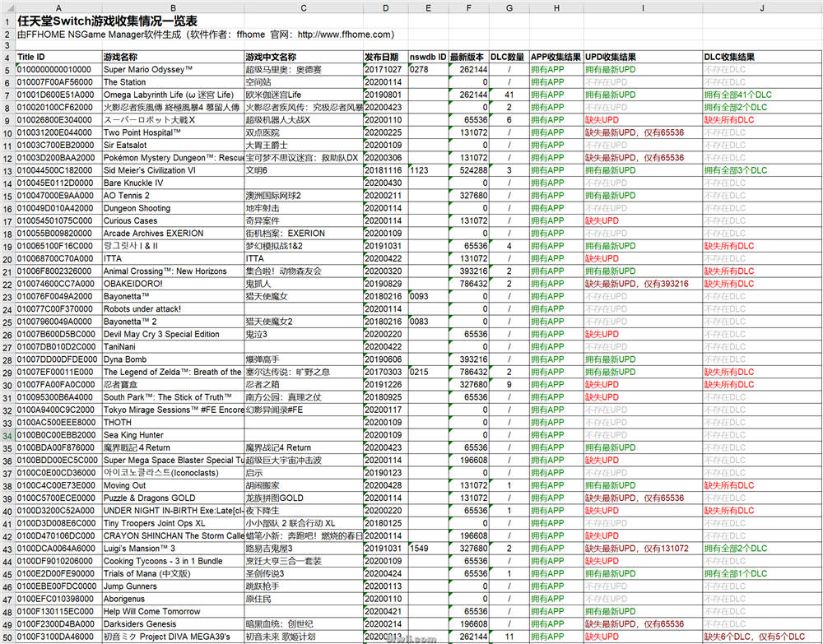Click the UPD收集结果 header cell
The height and width of the screenshot is (644, 823).
pyautogui.click(x=643, y=57)
